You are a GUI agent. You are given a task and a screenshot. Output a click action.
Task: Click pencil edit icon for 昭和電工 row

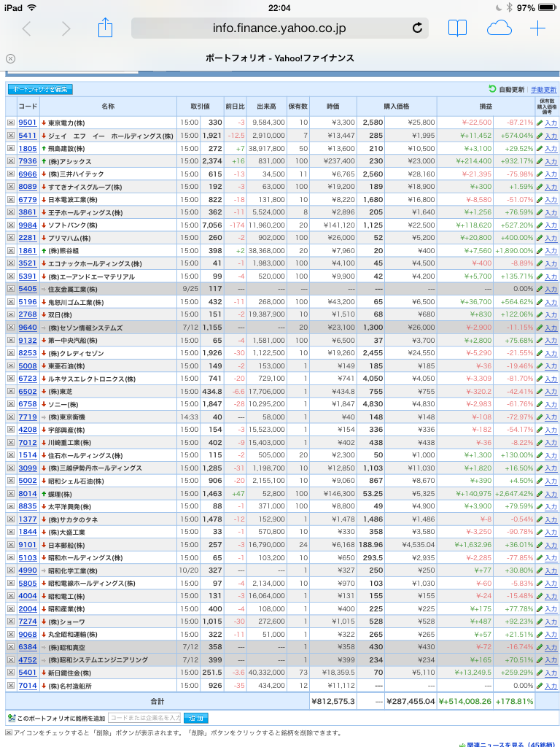click(540, 596)
